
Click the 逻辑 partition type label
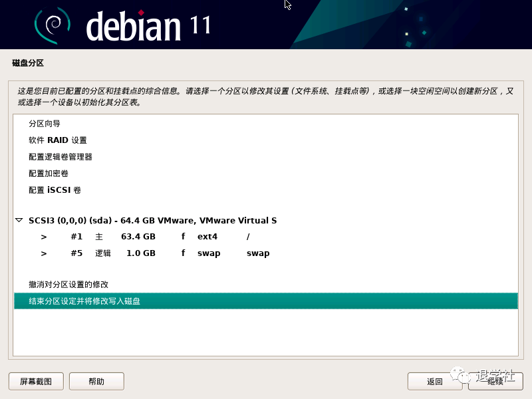click(103, 253)
